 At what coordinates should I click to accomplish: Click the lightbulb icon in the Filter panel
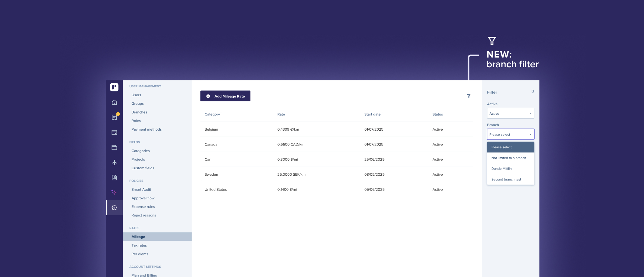[x=533, y=92]
